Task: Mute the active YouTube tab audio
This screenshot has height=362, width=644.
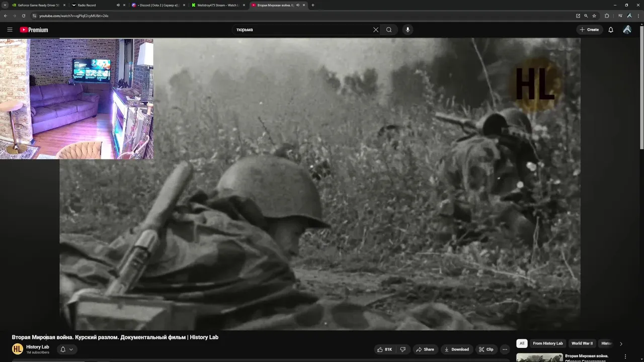Action: point(297,5)
